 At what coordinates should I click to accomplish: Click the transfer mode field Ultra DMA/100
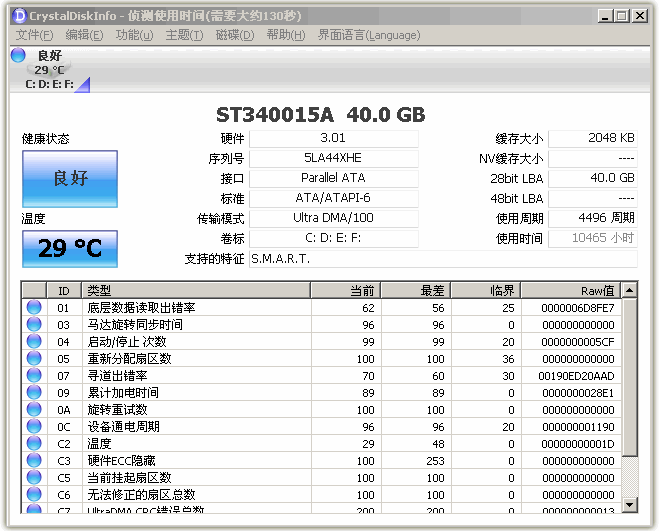point(333,218)
